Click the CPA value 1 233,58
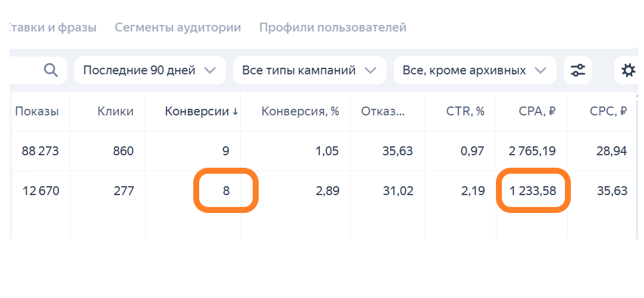Screen dimensions: 644x298 533,191
